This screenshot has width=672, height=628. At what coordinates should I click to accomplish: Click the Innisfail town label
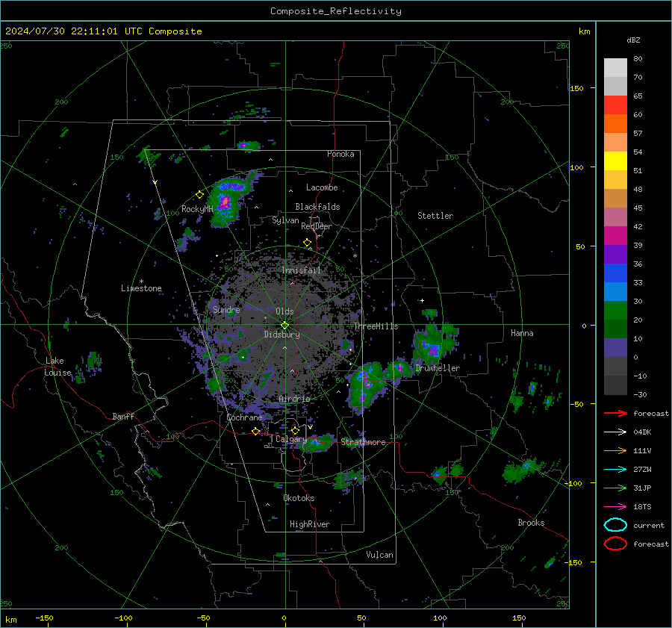tap(302, 270)
